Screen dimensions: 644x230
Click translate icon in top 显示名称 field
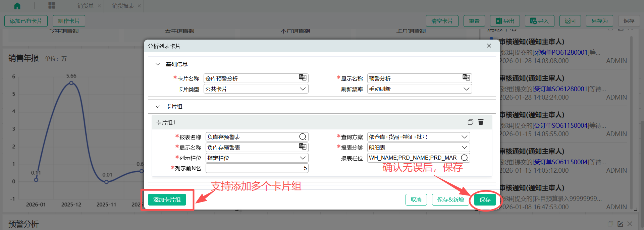click(466, 77)
